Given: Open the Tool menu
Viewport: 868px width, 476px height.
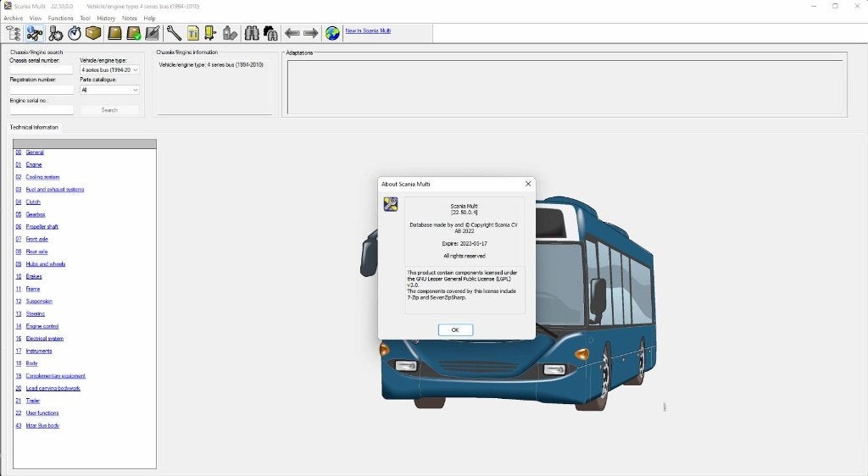Looking at the screenshot, I should pyautogui.click(x=86, y=19).
